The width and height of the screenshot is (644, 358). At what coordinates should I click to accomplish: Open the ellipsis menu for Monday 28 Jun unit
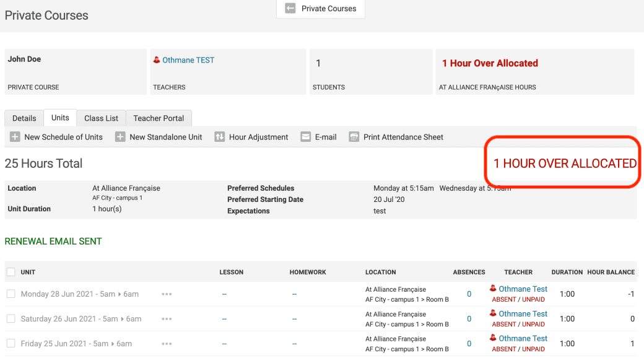click(167, 294)
